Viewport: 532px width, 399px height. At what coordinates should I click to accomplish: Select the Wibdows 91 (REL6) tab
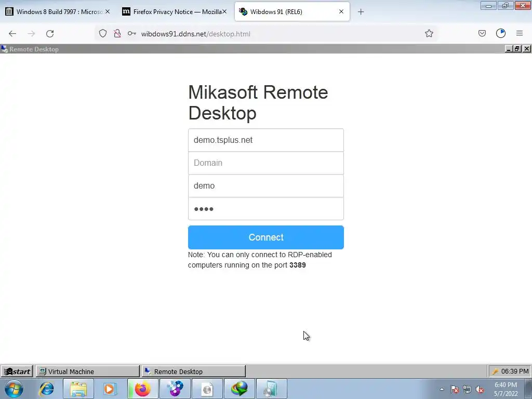point(292,12)
